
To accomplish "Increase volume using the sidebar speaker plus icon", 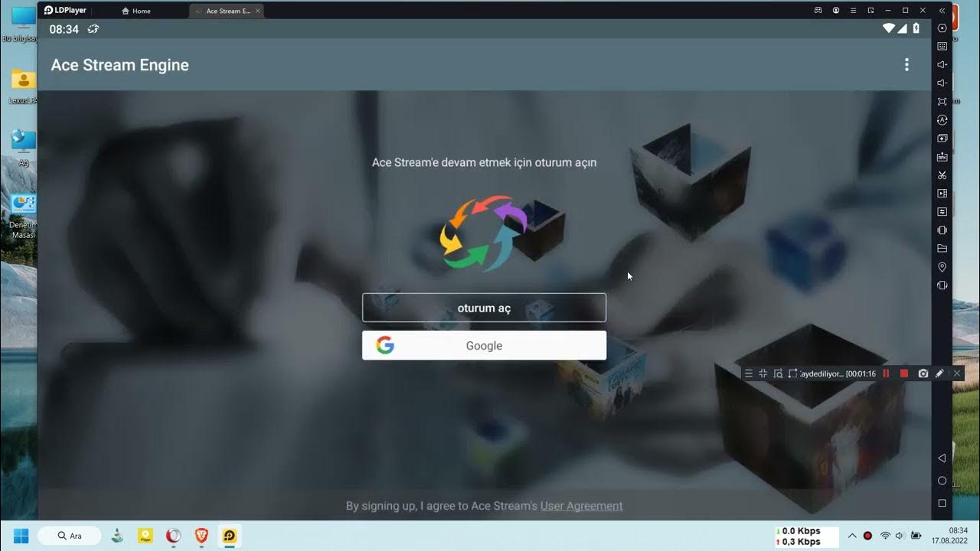I will point(942,65).
